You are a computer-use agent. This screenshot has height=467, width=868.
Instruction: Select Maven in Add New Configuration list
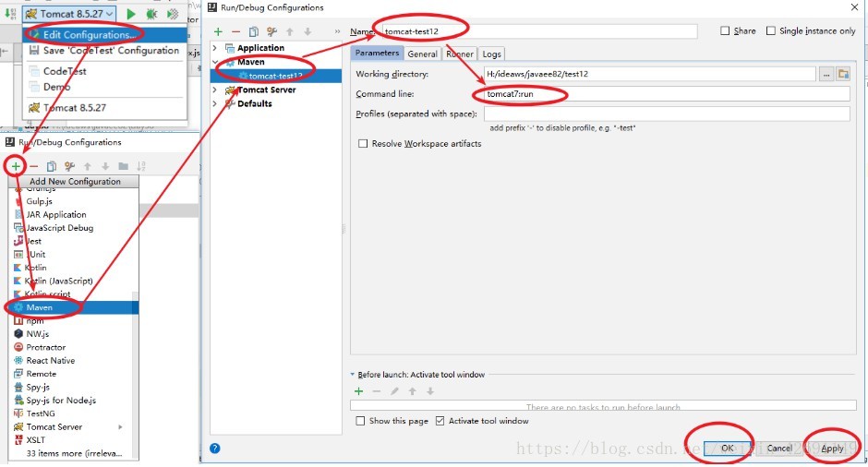(x=72, y=307)
